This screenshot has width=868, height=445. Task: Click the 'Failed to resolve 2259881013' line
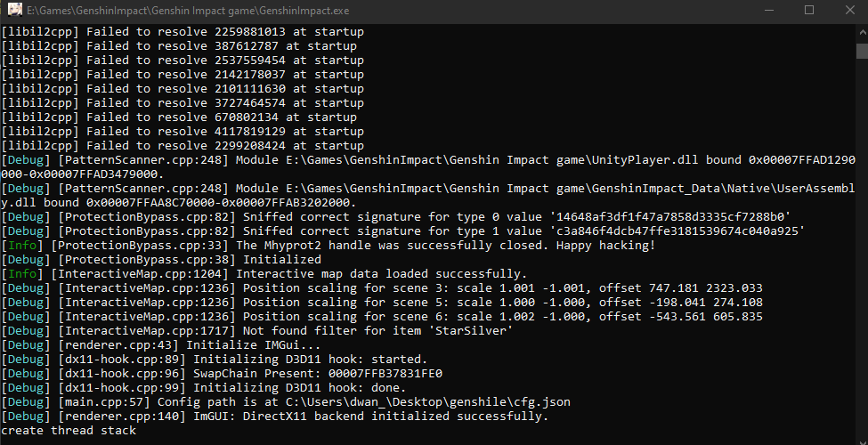click(x=183, y=32)
